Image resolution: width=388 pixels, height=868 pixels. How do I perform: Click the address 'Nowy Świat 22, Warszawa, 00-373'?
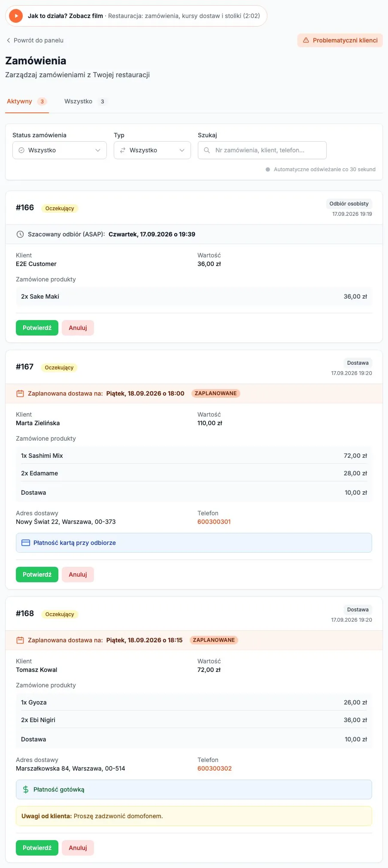coord(66,522)
